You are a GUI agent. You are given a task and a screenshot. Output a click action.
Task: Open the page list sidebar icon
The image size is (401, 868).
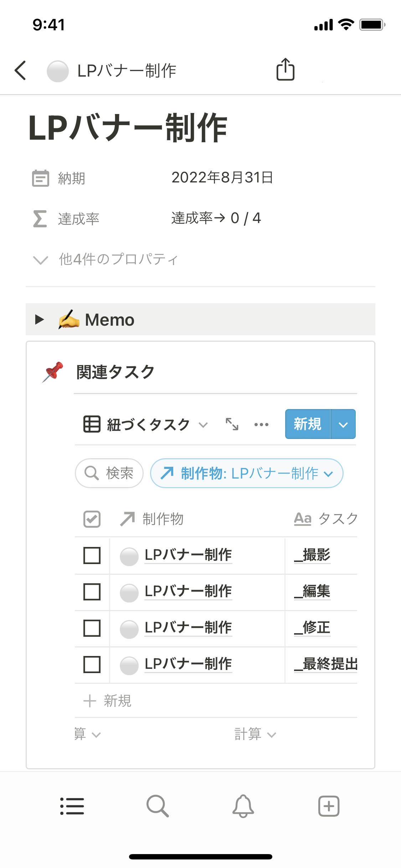click(72, 806)
